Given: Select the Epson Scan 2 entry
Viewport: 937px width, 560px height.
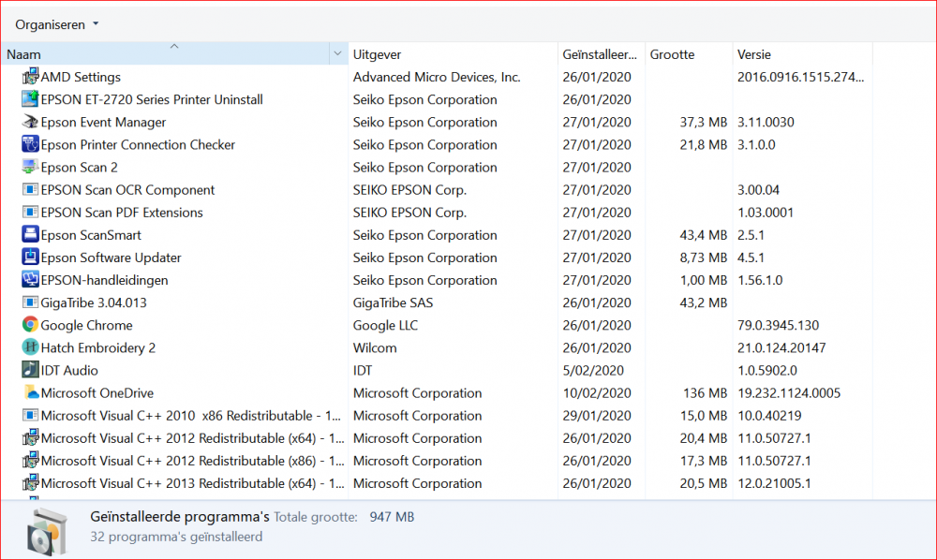Looking at the screenshot, I should [80, 168].
